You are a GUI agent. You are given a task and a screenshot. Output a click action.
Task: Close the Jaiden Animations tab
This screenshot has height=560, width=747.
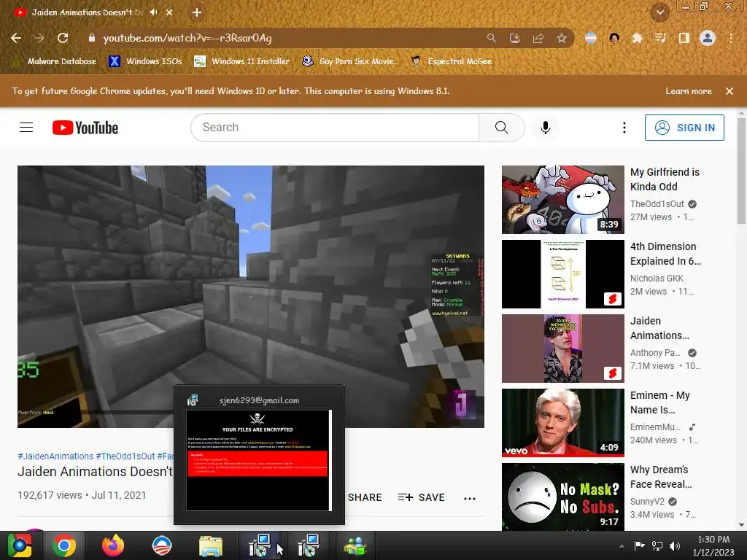(x=169, y=12)
